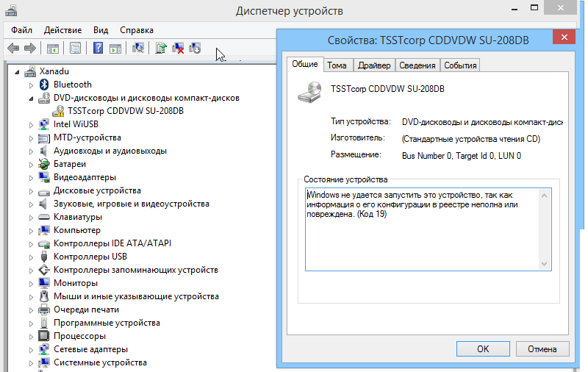Open the Справка menu
Viewport: 588px width, 372px height.
(x=137, y=30)
